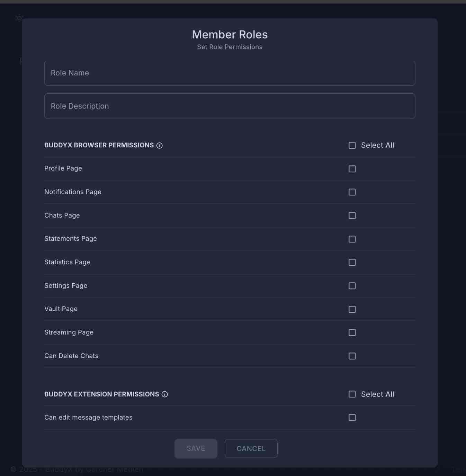
Task: Check Select All for Browser Permissions
Action: pos(352,145)
